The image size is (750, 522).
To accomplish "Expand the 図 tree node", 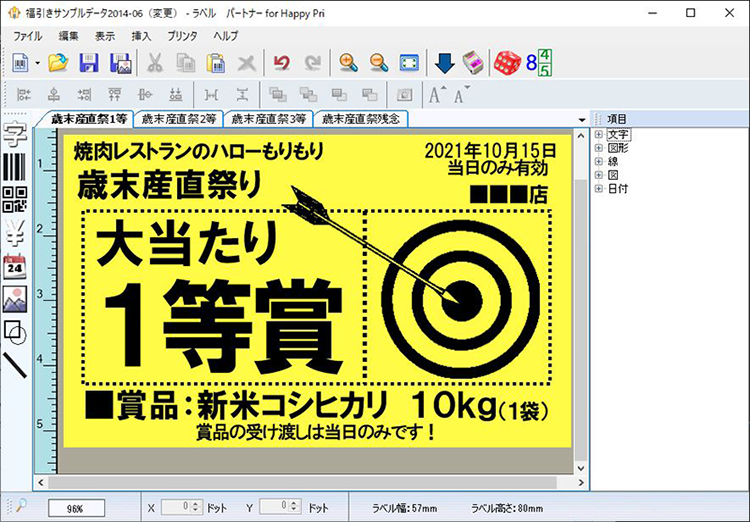I will click(598, 175).
